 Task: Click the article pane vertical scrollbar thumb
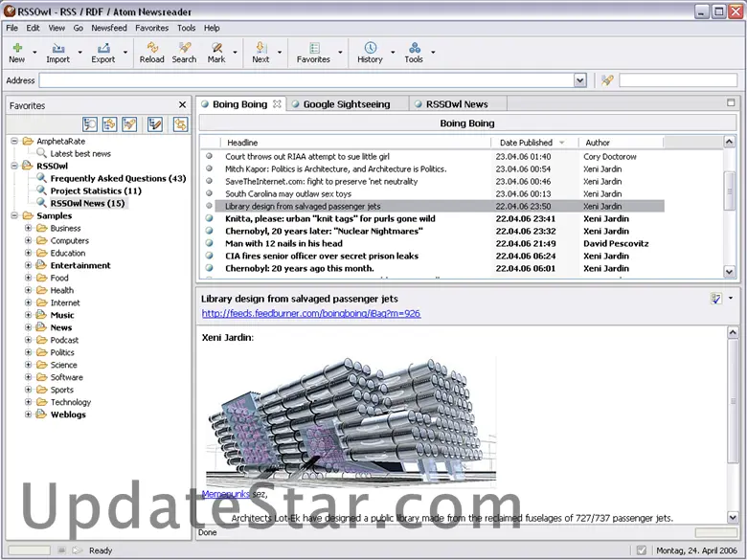pos(734,401)
